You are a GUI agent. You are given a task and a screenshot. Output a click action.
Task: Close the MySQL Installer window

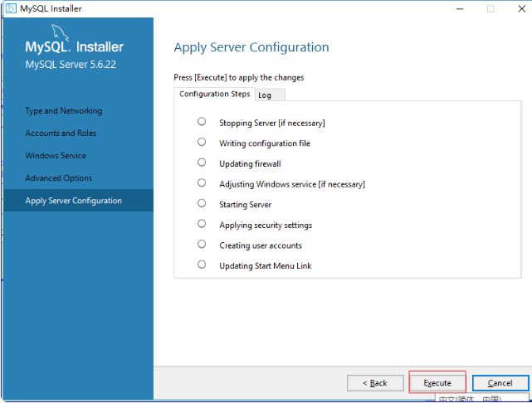[522, 9]
